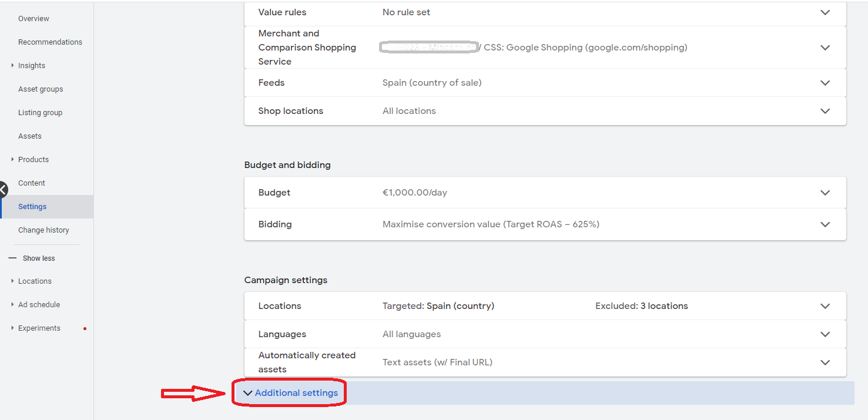Viewport: 868px width, 420px height.
Task: Click All locations value in Shop locations
Action: 409,111
